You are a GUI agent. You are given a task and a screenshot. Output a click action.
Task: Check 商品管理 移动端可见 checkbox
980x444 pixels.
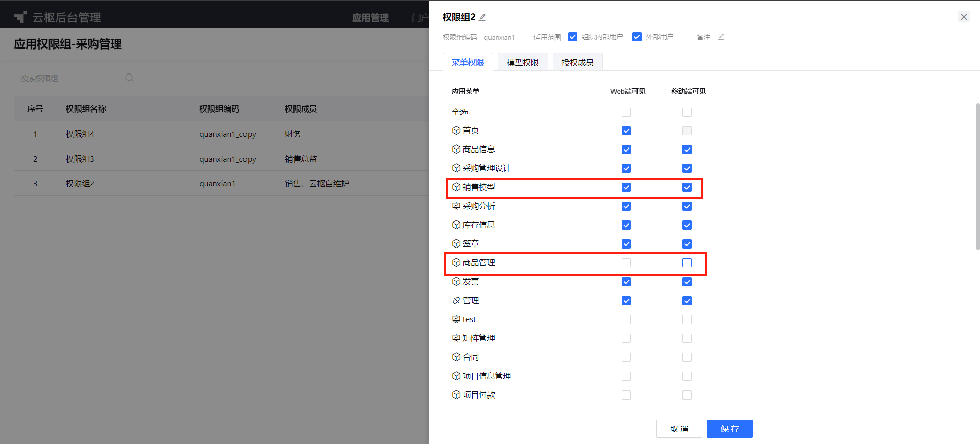click(687, 263)
